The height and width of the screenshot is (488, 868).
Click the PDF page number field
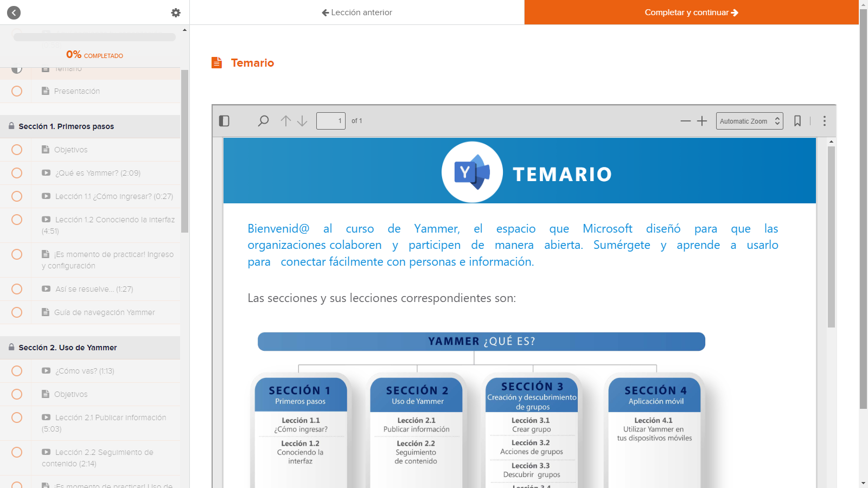pos(331,121)
